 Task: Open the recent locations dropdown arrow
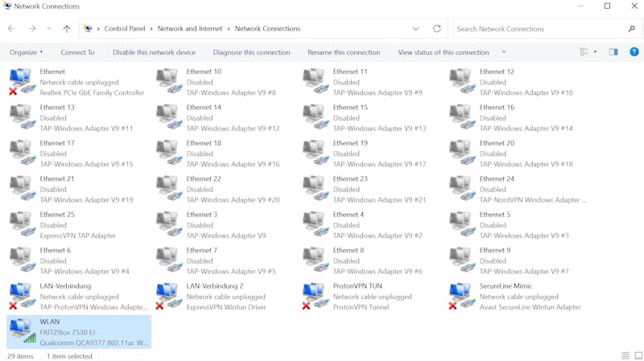coord(49,29)
